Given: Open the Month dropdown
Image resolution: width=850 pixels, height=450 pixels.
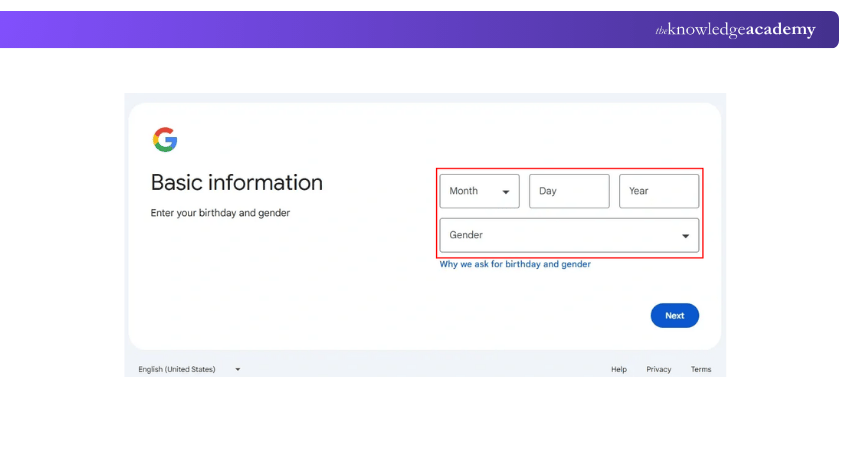Looking at the screenshot, I should [479, 191].
